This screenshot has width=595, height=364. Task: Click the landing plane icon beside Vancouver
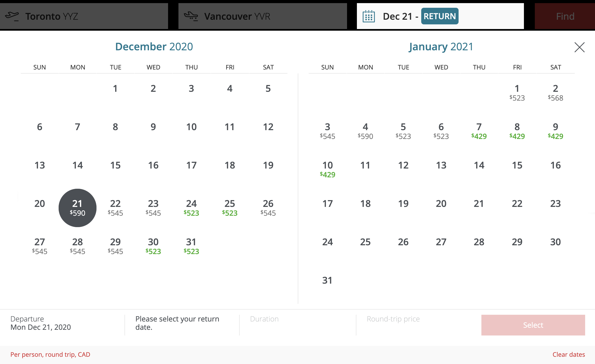tap(191, 16)
